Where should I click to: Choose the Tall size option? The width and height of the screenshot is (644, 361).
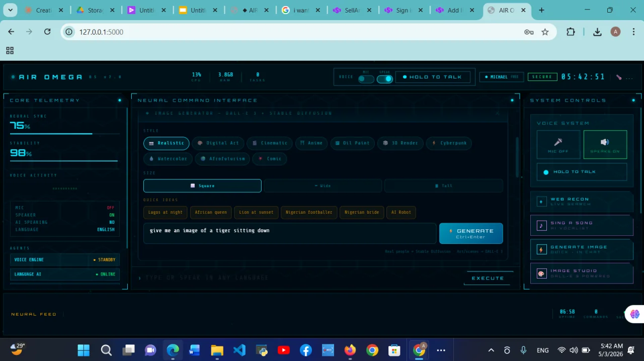pyautogui.click(x=444, y=186)
